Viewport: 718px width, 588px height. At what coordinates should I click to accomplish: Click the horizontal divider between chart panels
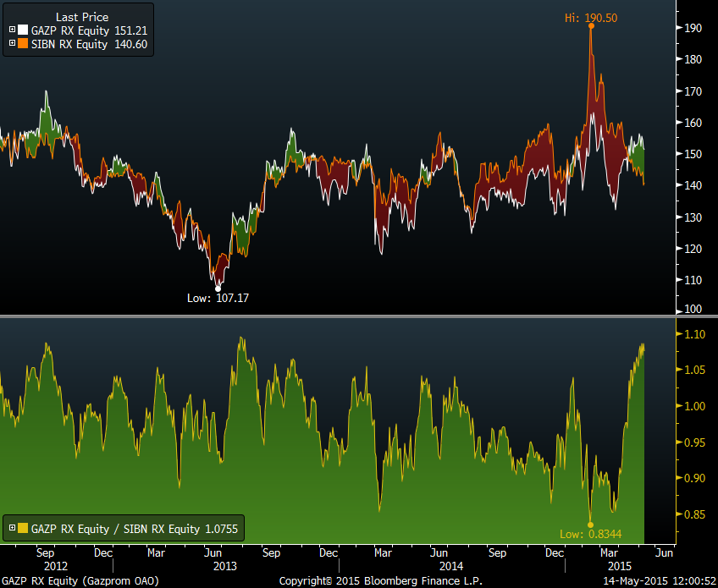[x=359, y=316]
